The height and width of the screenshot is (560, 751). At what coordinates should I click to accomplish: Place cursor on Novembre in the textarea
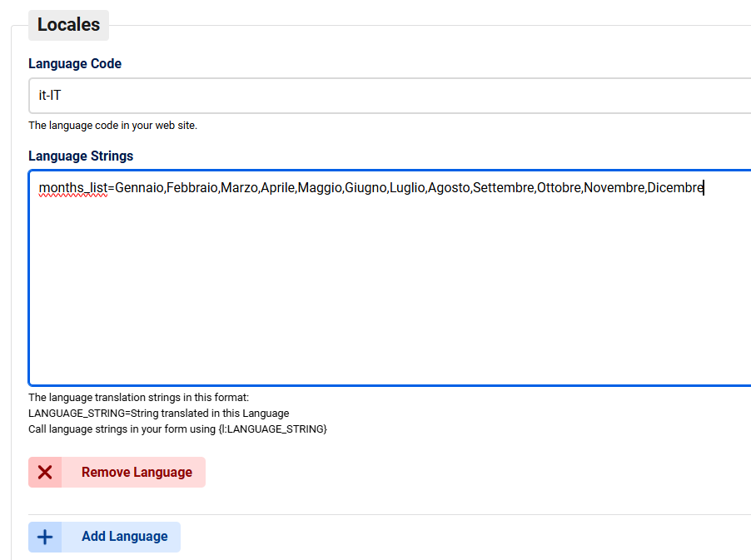coord(614,188)
